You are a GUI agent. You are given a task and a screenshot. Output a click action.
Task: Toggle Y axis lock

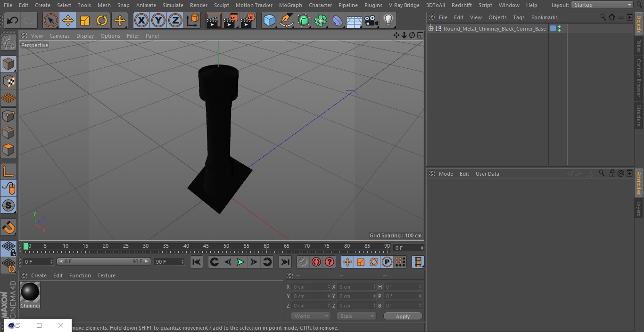(x=158, y=20)
